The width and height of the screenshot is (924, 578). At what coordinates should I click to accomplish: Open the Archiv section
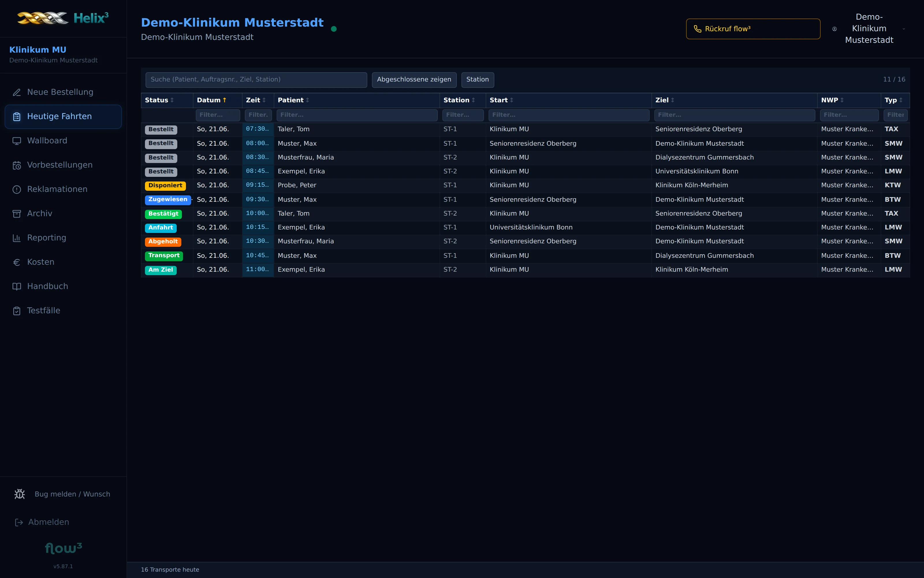click(x=63, y=214)
